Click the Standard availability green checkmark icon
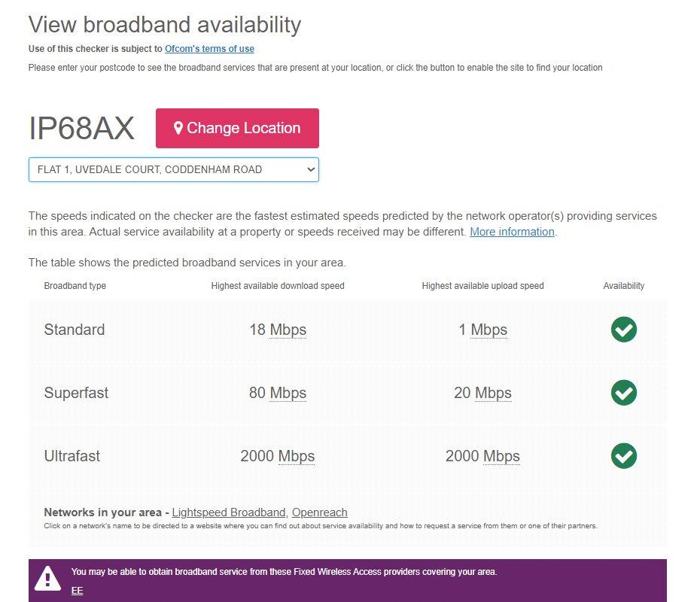 coord(624,330)
